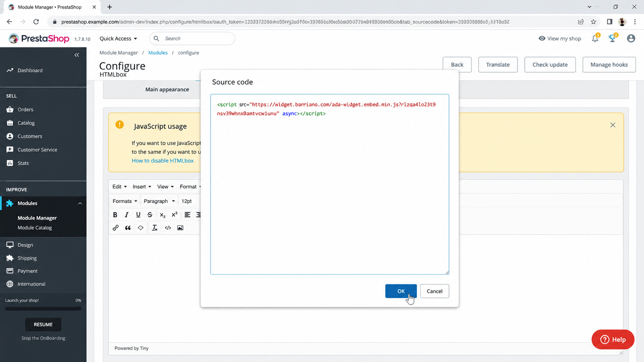This screenshot has width=644, height=362.
Task: Open the red Help button
Action: (613, 339)
